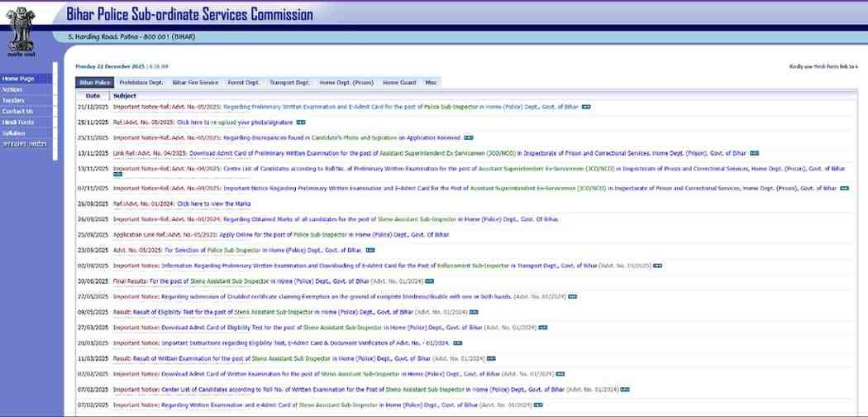Click the new badge on the 20/03/2025 Important Instructions row
Viewport: 868px width, 417px height.
(457, 343)
